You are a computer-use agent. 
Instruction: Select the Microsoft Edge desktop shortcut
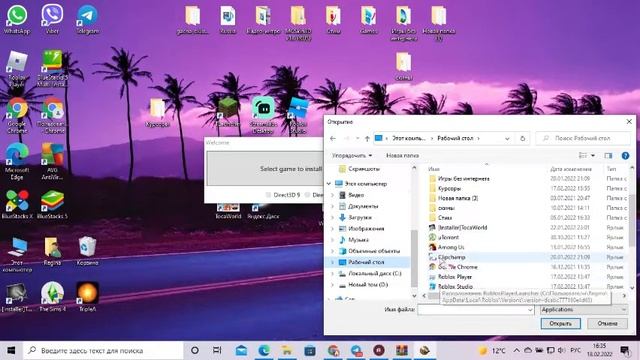[x=17, y=161]
